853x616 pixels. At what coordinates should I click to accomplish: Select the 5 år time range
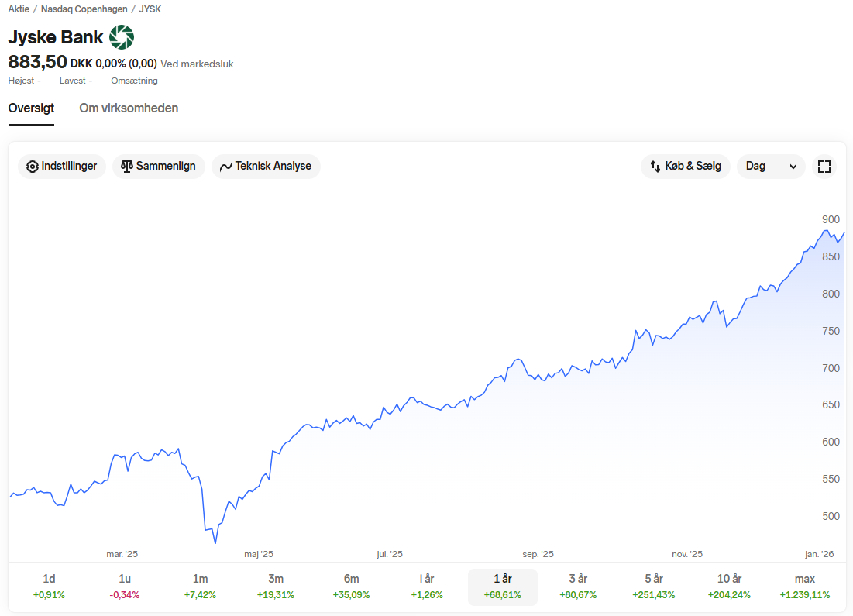click(654, 587)
